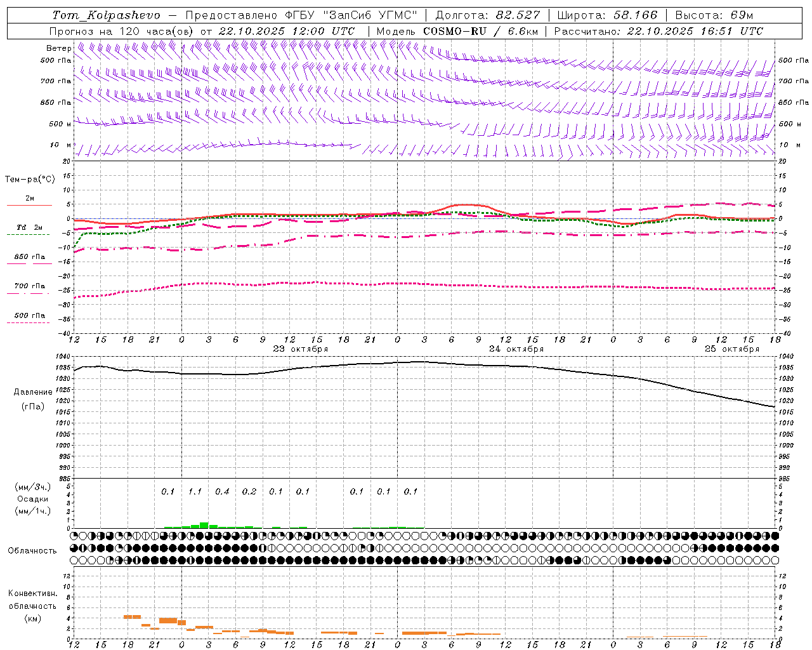Click the 'Давление' pressure panel label
Image resolution: width=812 pixels, height=650 pixels.
[x=33, y=392]
